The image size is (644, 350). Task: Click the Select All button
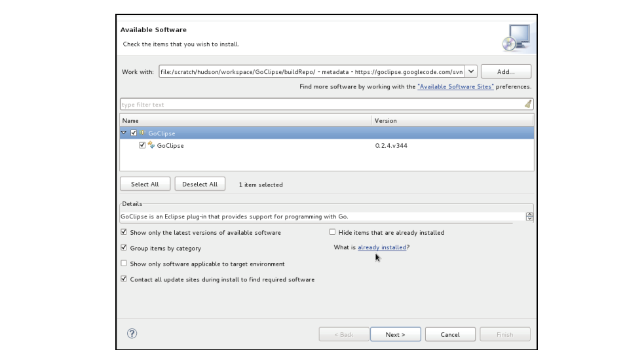tap(145, 184)
